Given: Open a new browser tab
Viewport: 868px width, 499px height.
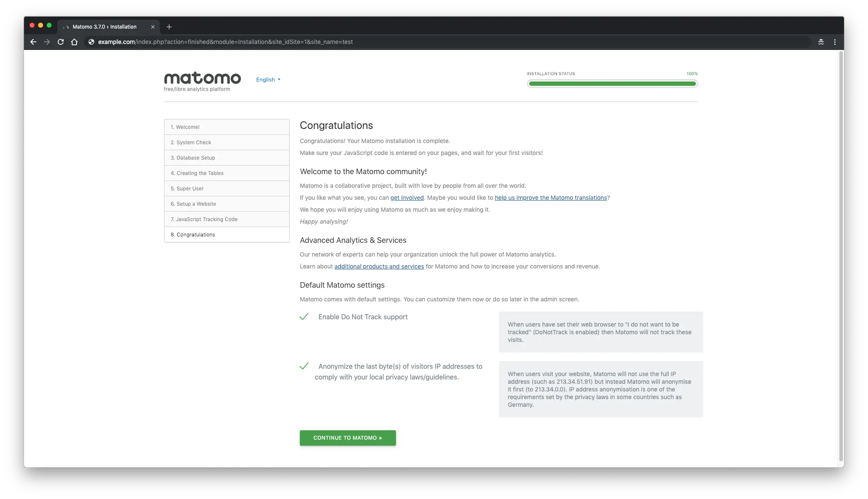Looking at the screenshot, I should coord(169,27).
